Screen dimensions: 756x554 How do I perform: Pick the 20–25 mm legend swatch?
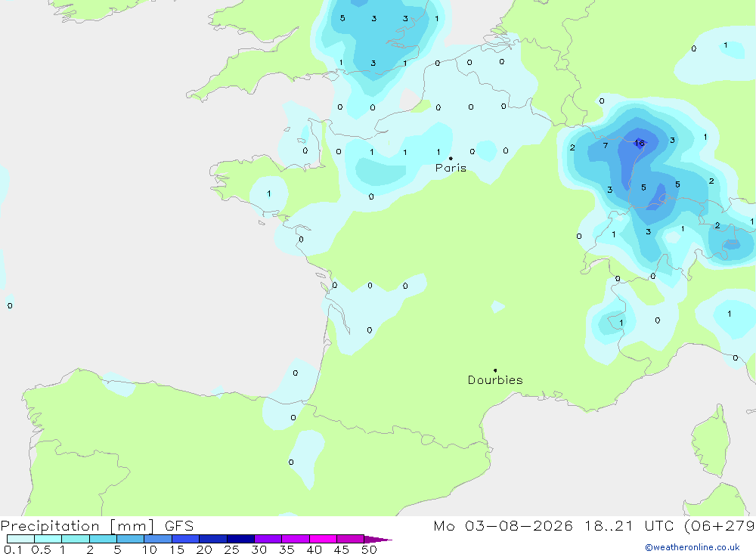point(213,539)
